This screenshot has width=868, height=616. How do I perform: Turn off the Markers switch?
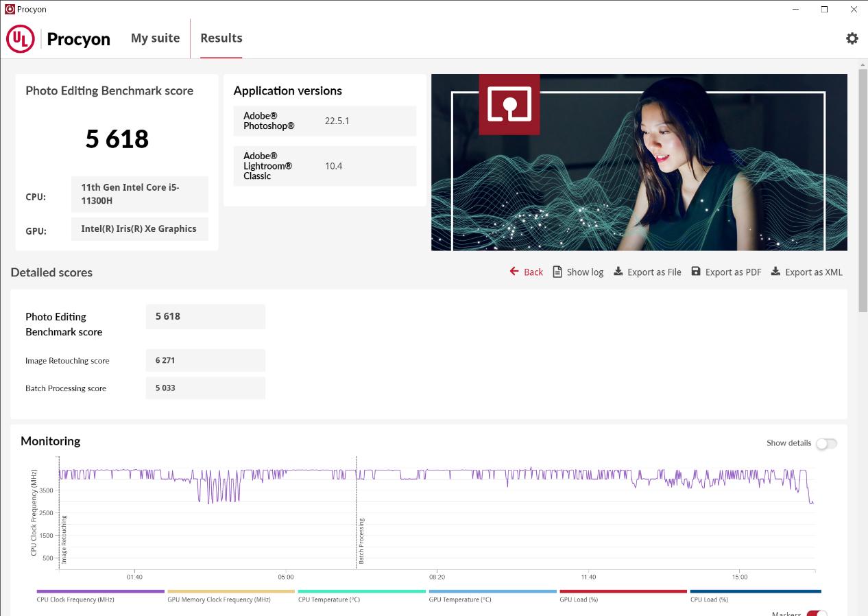(816, 613)
